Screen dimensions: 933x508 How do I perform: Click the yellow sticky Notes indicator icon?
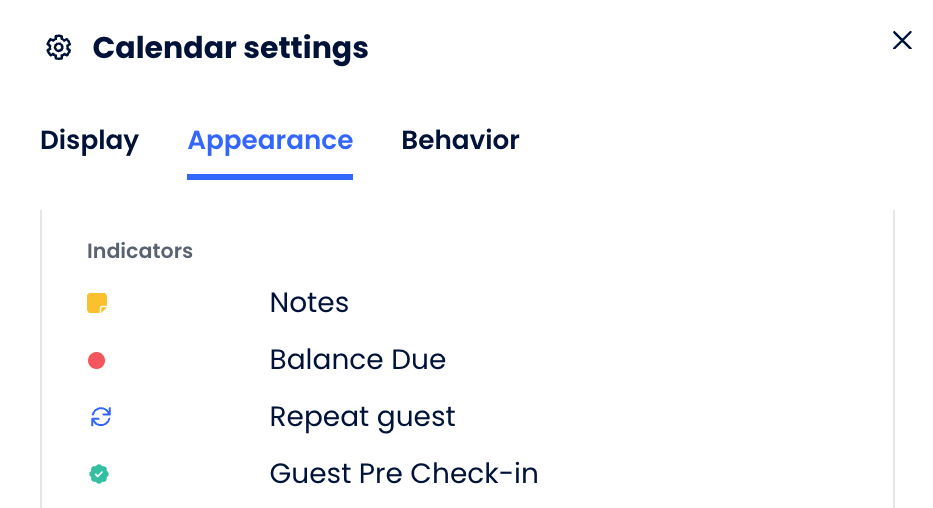coord(97,303)
